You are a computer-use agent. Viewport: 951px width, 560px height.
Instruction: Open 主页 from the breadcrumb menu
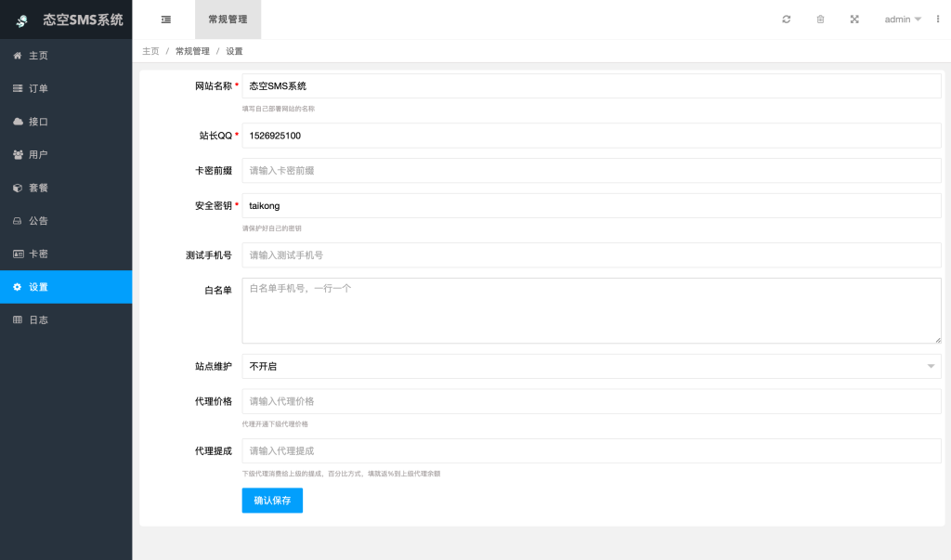[x=150, y=51]
